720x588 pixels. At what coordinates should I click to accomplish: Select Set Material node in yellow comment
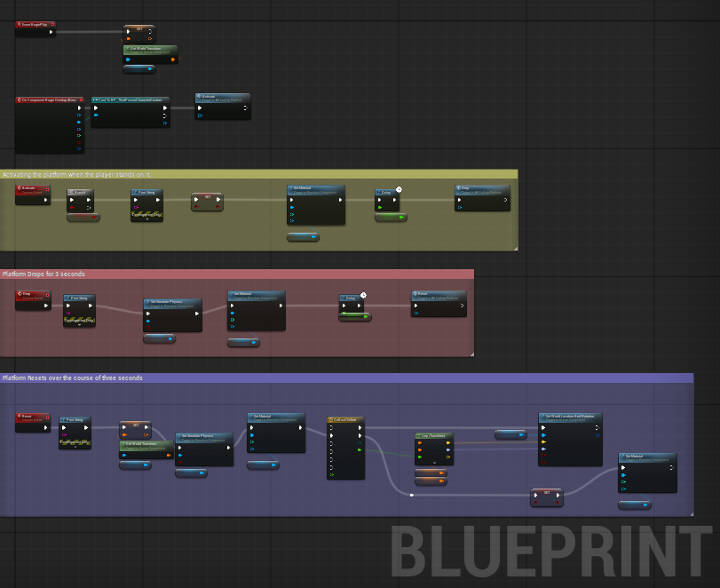(x=316, y=205)
